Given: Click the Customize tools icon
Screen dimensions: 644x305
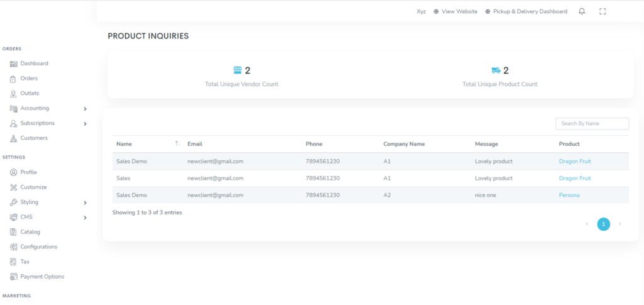Looking at the screenshot, I should coord(14,187).
